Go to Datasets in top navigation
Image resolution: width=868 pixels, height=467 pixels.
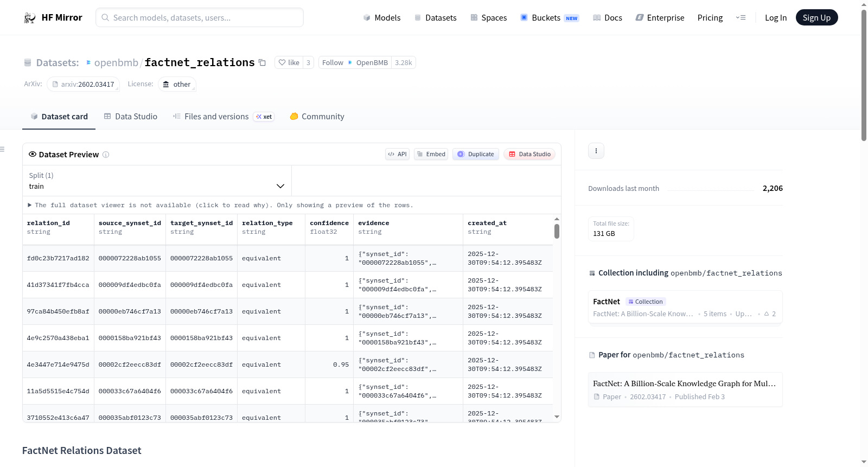coord(435,18)
